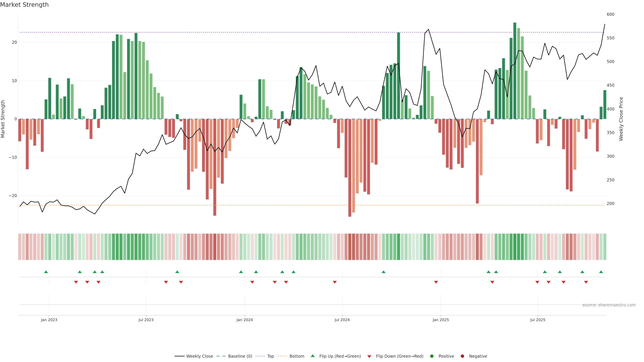Screen dimensions: 644x362
Task: Click the 600 tick on the price axis
Action: pos(610,14)
